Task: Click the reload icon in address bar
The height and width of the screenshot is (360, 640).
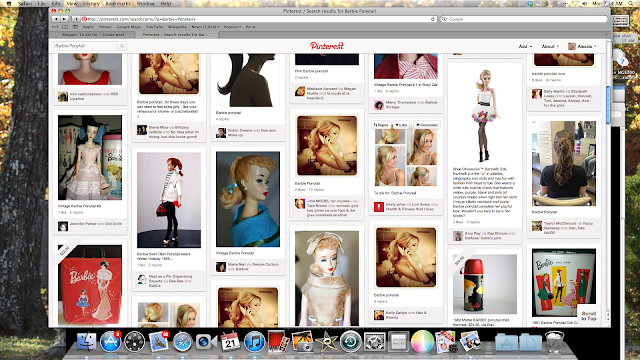Action: (433, 19)
